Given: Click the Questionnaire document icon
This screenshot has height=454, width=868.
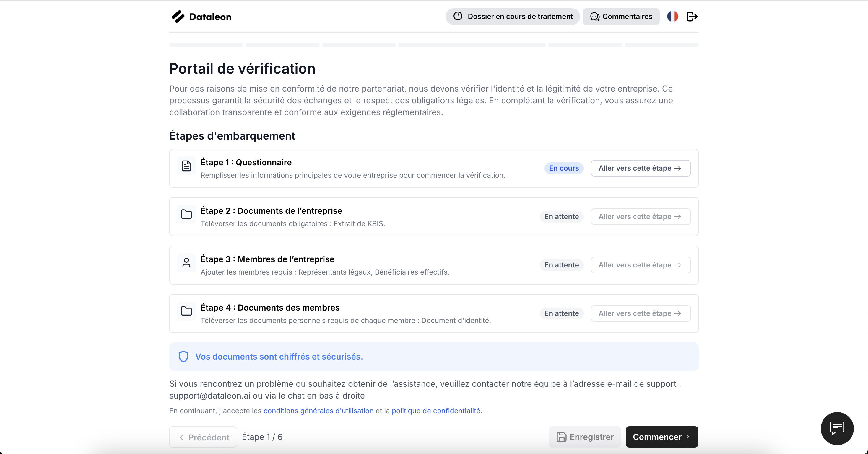Looking at the screenshot, I should 186,166.
